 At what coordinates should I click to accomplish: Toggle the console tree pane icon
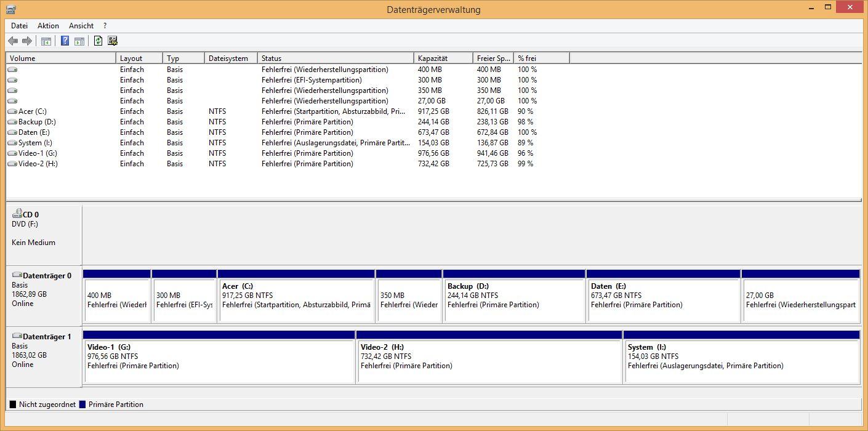coord(46,41)
